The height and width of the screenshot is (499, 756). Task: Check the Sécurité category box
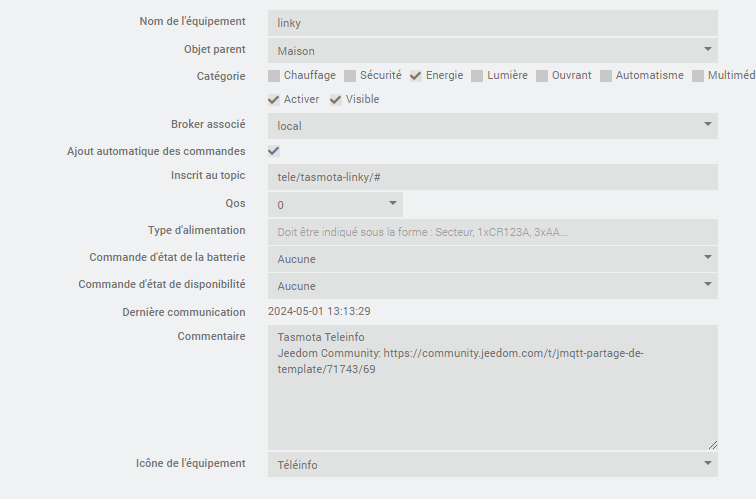coord(350,76)
